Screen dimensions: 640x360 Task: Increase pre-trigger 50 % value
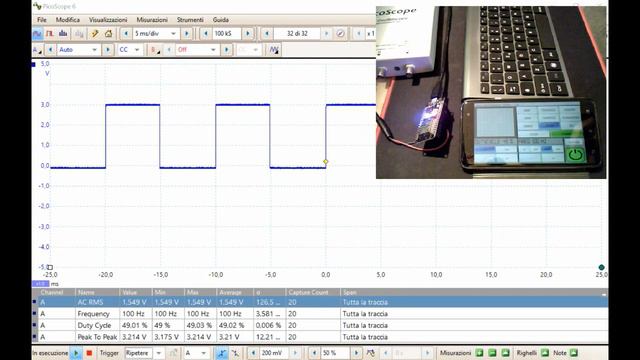[x=356, y=353]
